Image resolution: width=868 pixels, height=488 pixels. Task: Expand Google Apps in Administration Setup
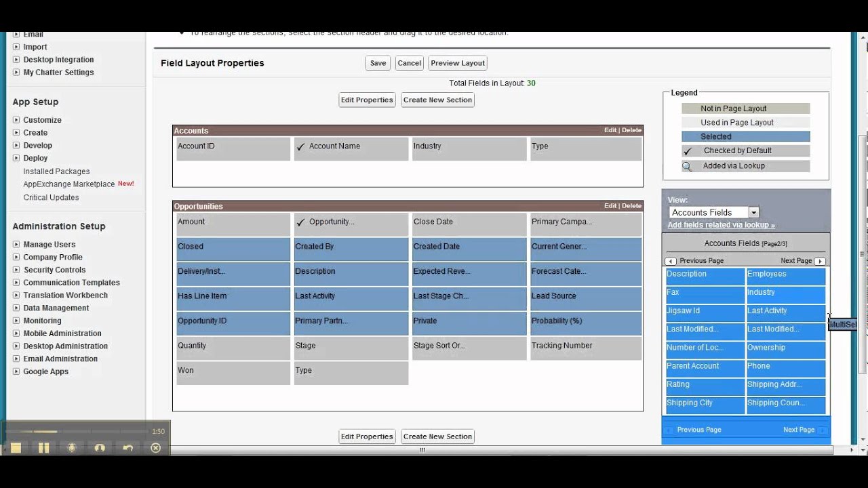pos(16,371)
